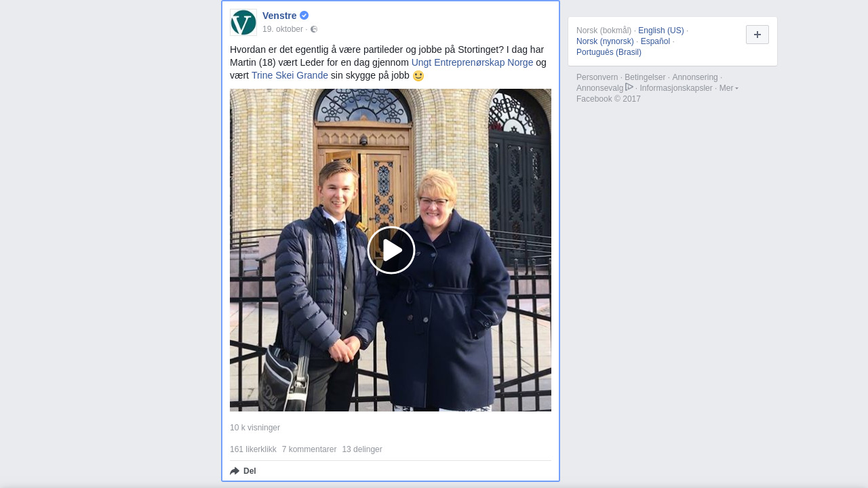Image resolution: width=868 pixels, height=488 pixels.
Task: View the 161 likerklikk list
Action: click(x=253, y=449)
